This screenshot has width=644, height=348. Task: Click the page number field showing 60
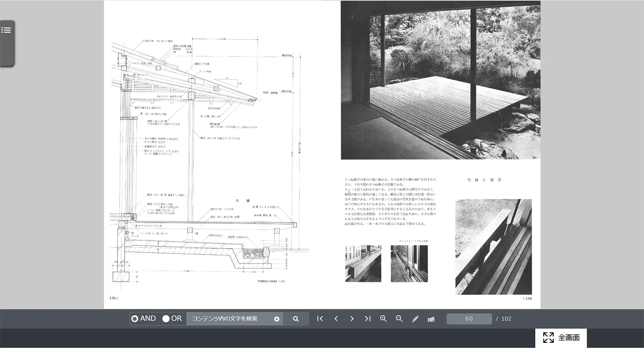(x=469, y=319)
